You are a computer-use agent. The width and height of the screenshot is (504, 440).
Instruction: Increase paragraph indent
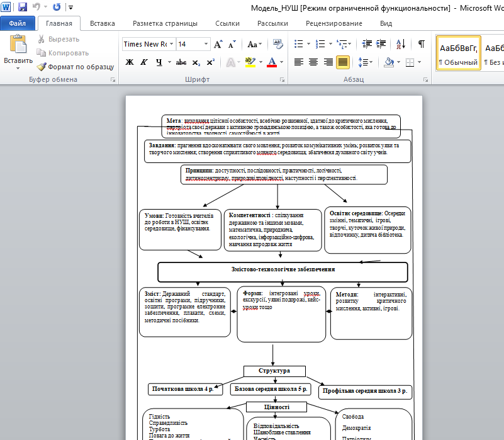(x=381, y=43)
